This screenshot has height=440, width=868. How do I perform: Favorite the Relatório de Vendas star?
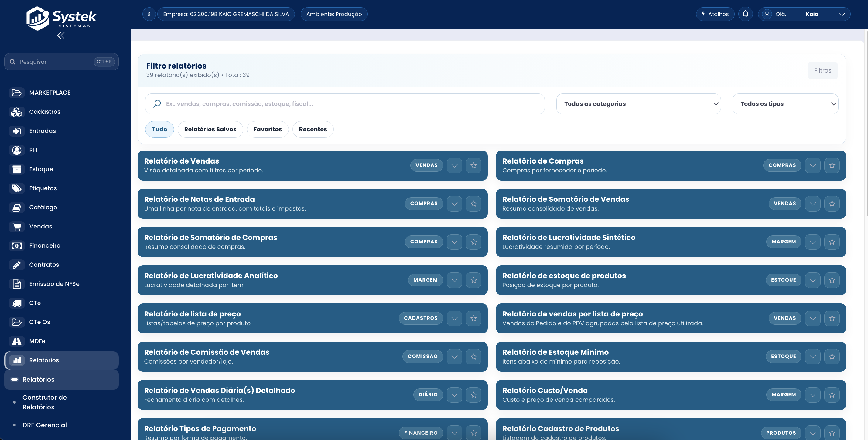point(473,165)
